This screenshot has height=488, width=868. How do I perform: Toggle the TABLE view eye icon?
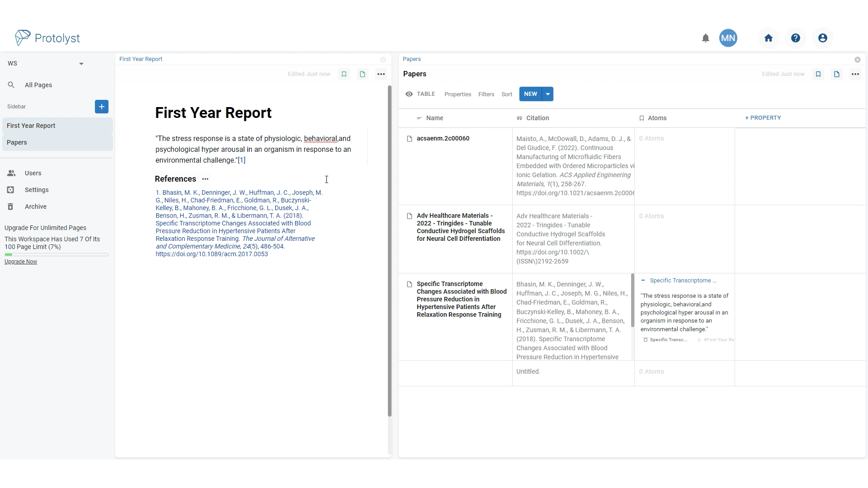pos(409,94)
